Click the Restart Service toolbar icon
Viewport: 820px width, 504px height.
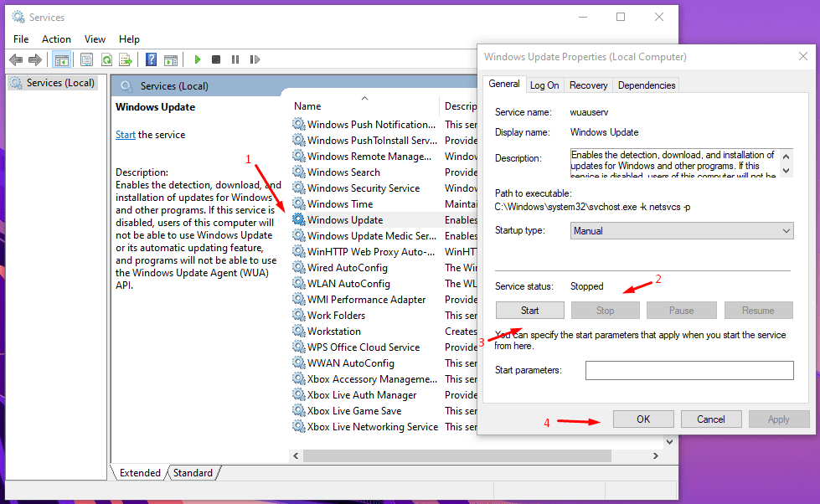[x=255, y=59]
